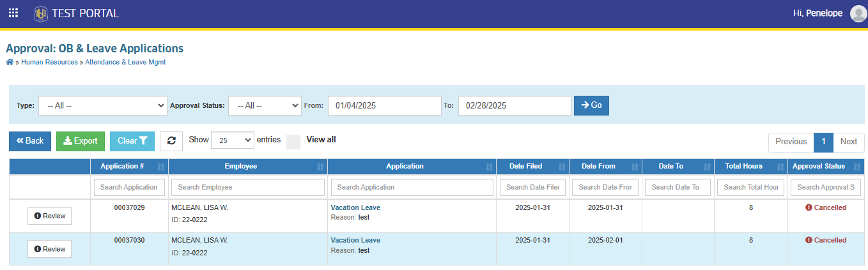
Task: Click the home breadcrumb icon
Action: pos(10,62)
